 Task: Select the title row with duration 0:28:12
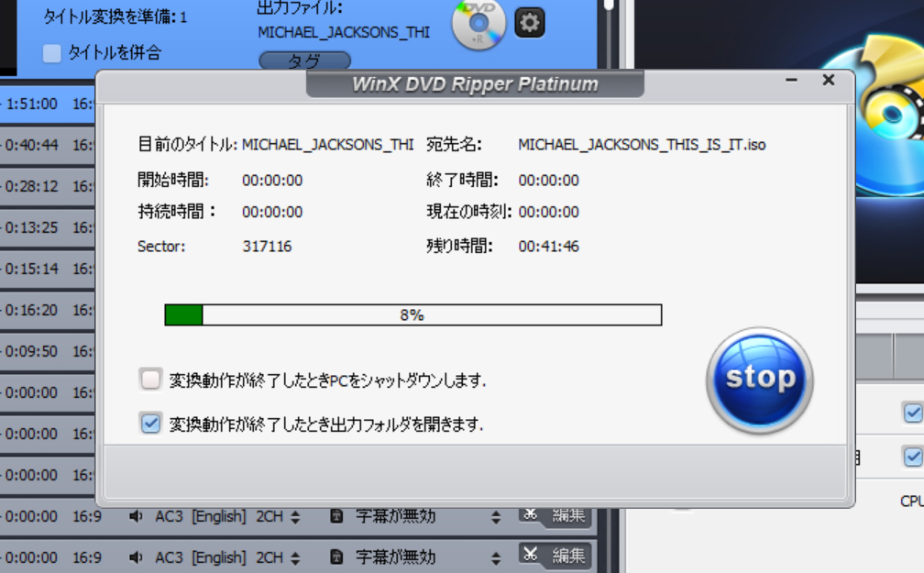pyautogui.click(x=48, y=186)
